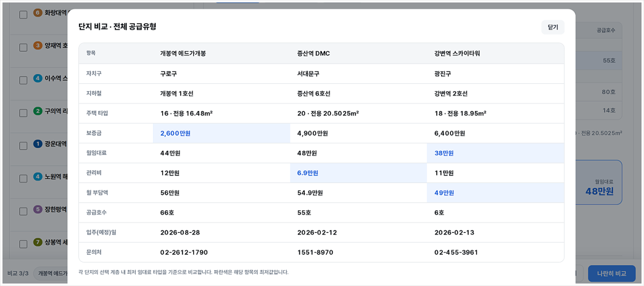Toggle checkbox for 장한평역 row in background list

23,211
